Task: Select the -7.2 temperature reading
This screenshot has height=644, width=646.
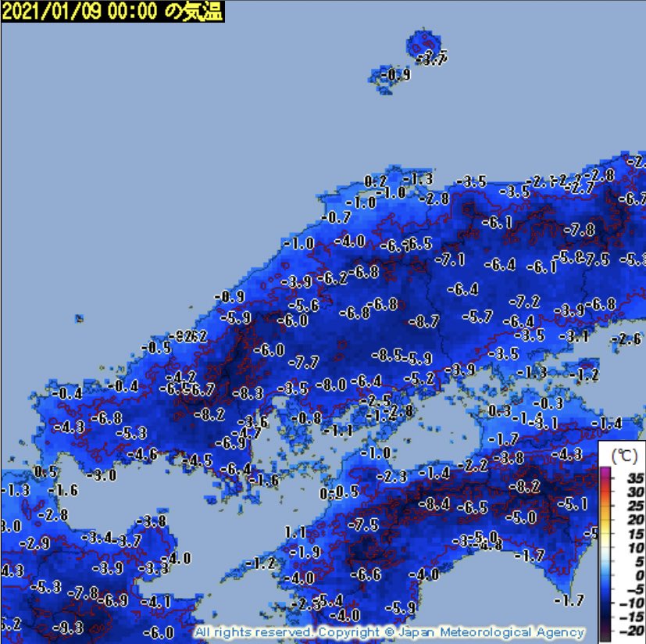Action: point(524,302)
